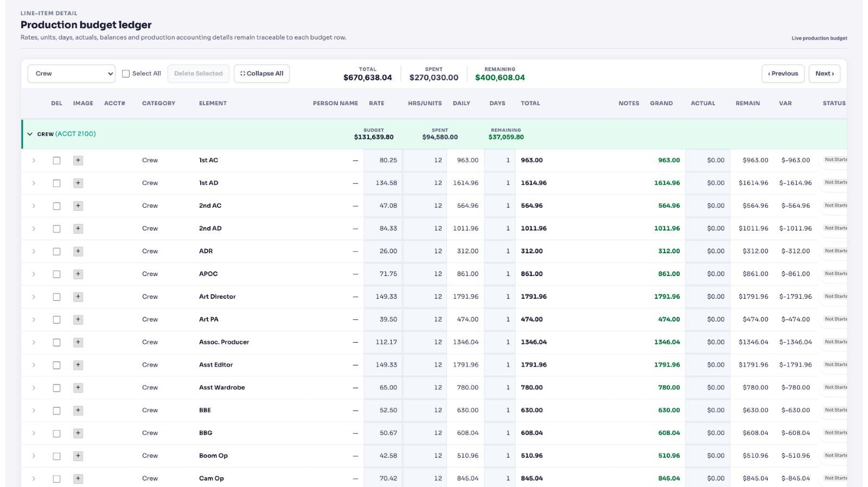The image size is (868, 487).
Task: Add image for the Asst Editor row
Action: [x=78, y=365]
